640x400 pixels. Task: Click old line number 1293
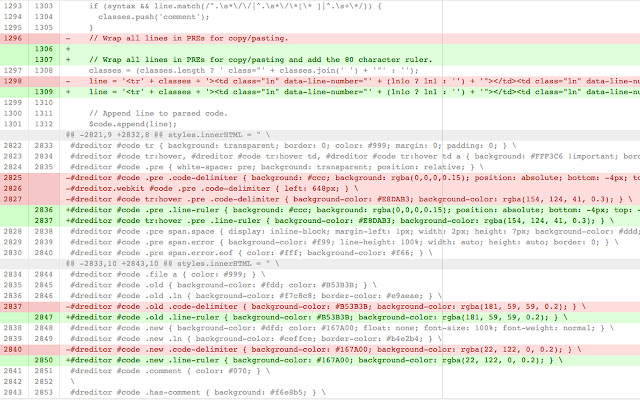[13, 5]
